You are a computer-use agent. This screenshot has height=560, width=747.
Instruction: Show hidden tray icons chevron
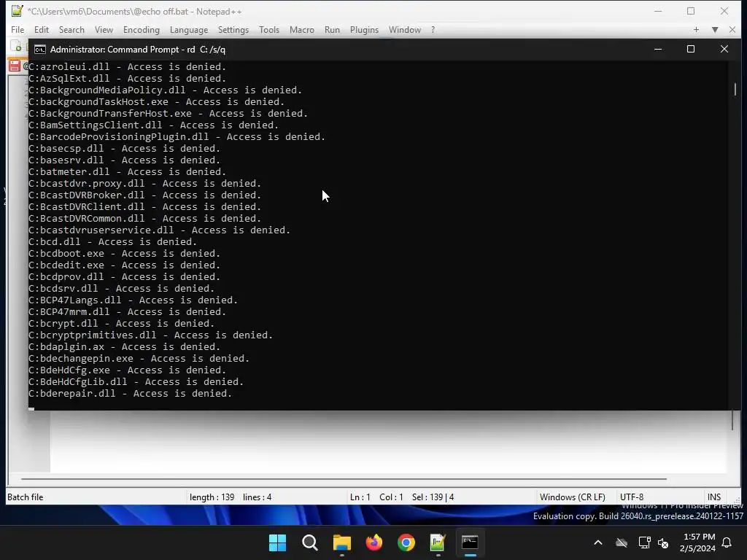[x=598, y=542]
